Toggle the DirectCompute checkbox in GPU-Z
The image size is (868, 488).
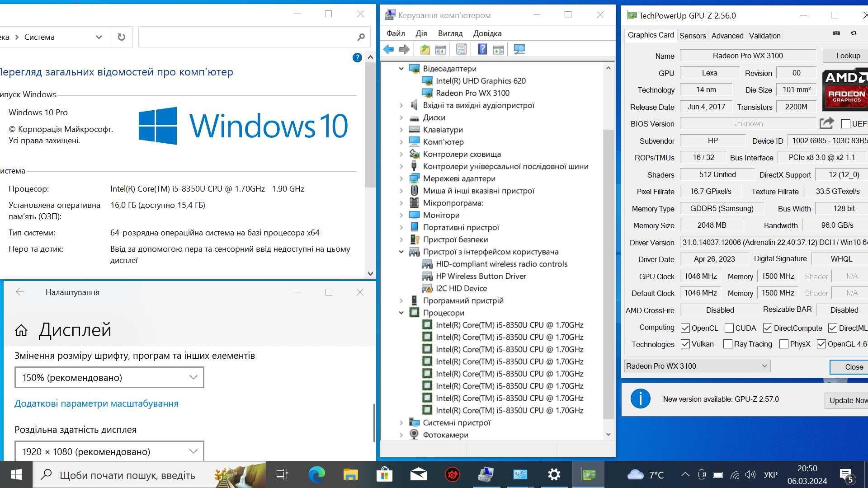(768, 328)
